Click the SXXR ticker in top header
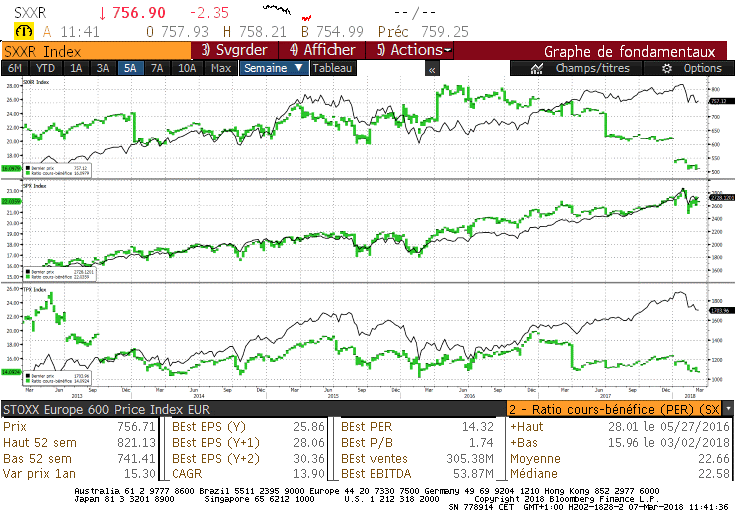 30,13
